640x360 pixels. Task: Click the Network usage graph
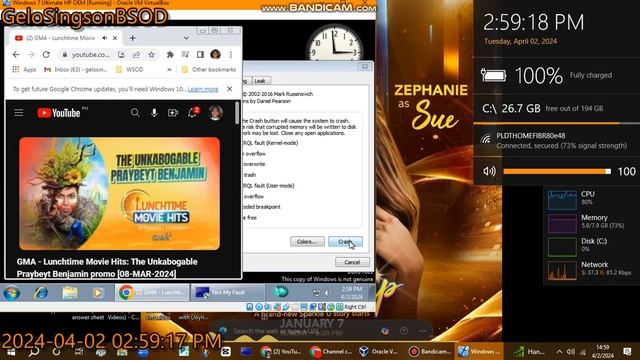(x=562, y=270)
